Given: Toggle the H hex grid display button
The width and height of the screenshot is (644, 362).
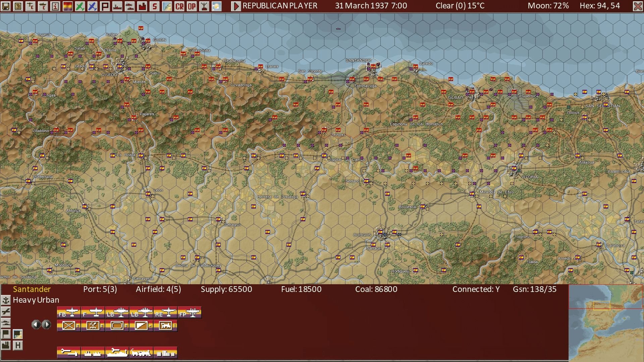Looking at the screenshot, I should 18,345.
